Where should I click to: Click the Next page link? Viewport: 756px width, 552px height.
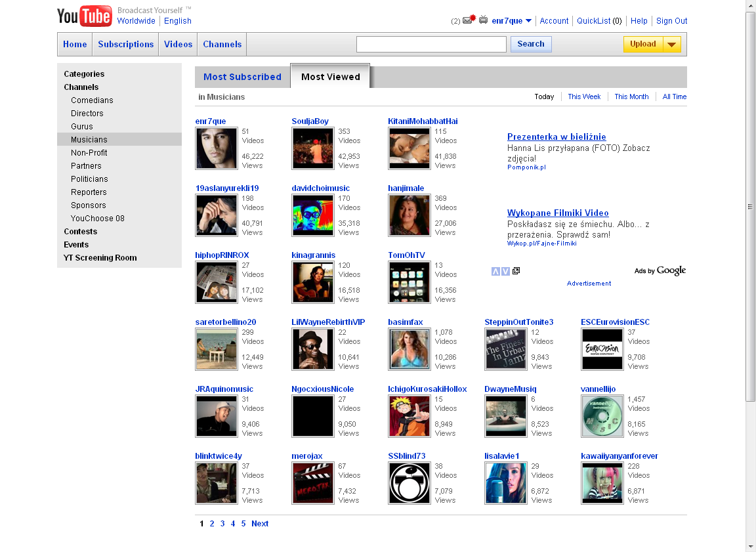tap(260, 524)
